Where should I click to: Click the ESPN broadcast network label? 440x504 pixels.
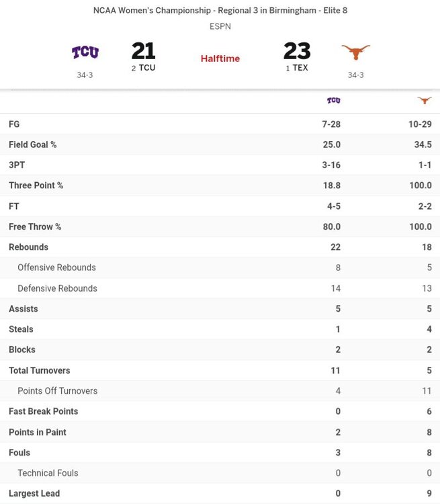click(x=220, y=27)
